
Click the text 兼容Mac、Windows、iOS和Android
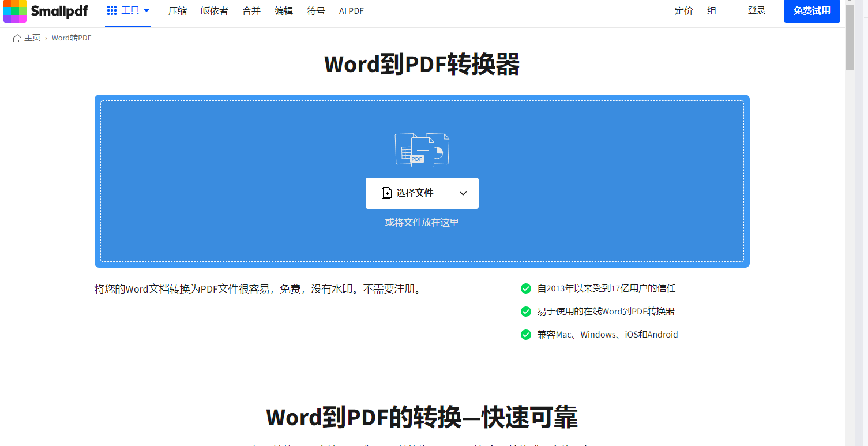coord(608,335)
